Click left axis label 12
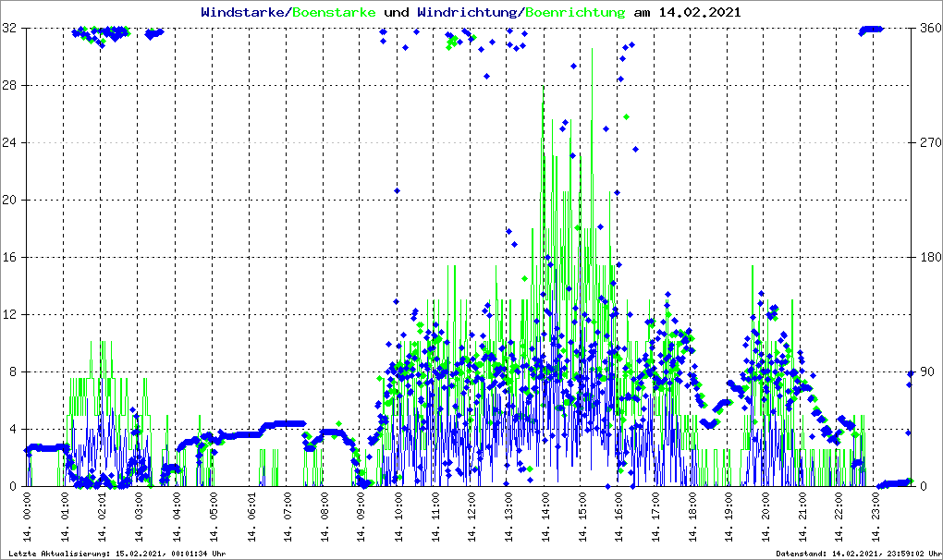Screen dimensions: 943x560 (x=9, y=314)
